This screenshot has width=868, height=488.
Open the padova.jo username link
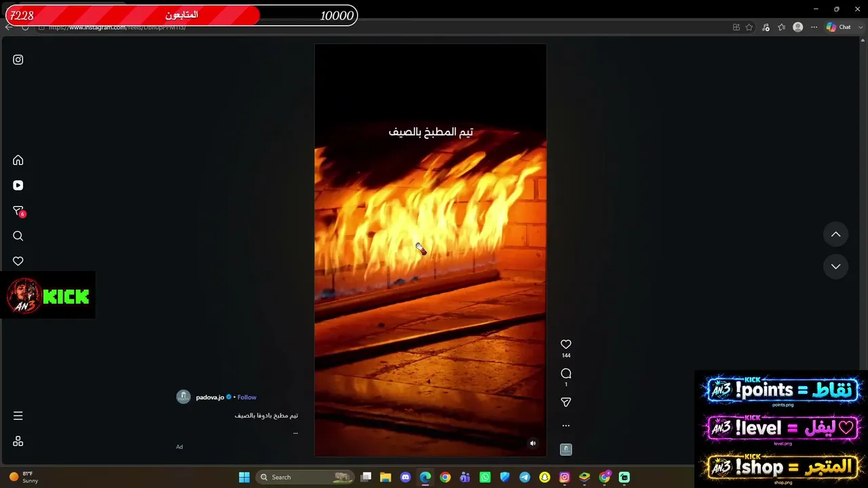pyautogui.click(x=210, y=397)
